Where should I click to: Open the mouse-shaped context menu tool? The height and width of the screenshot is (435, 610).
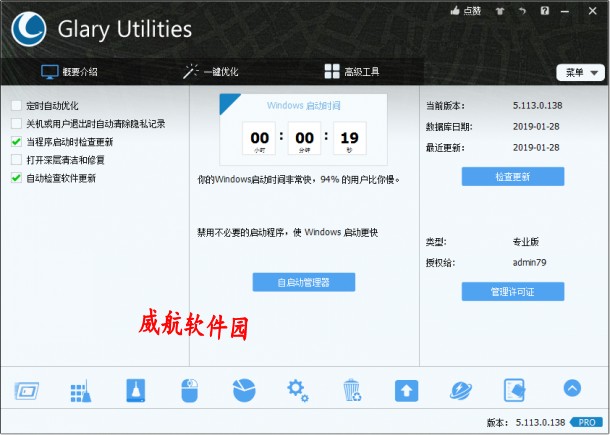click(x=190, y=390)
